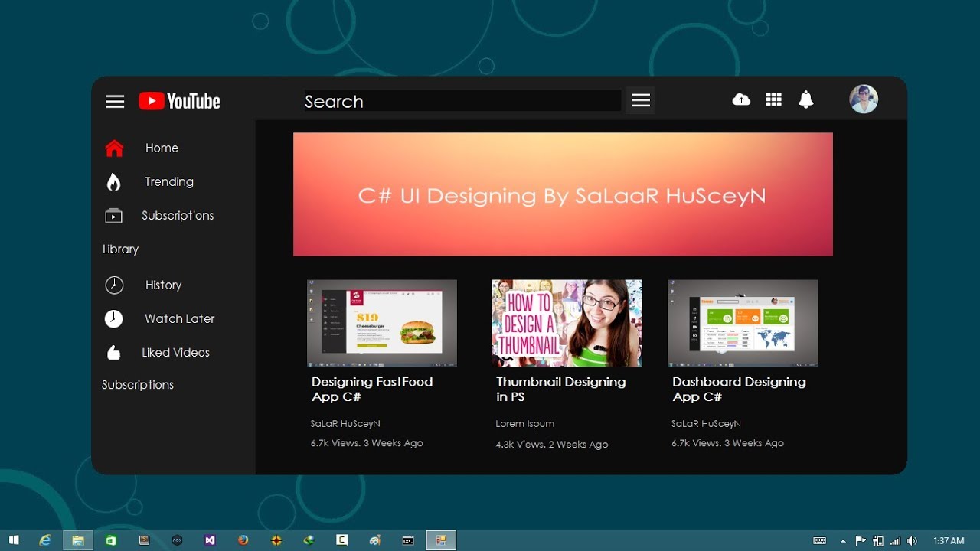Open the apps grid icon
This screenshot has height=551, width=980.
click(x=773, y=99)
